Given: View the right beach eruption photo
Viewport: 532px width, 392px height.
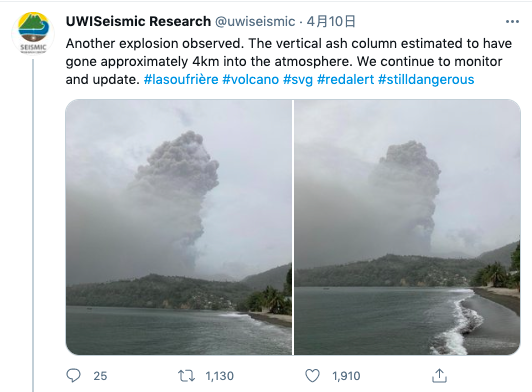Looking at the screenshot, I should [407, 227].
